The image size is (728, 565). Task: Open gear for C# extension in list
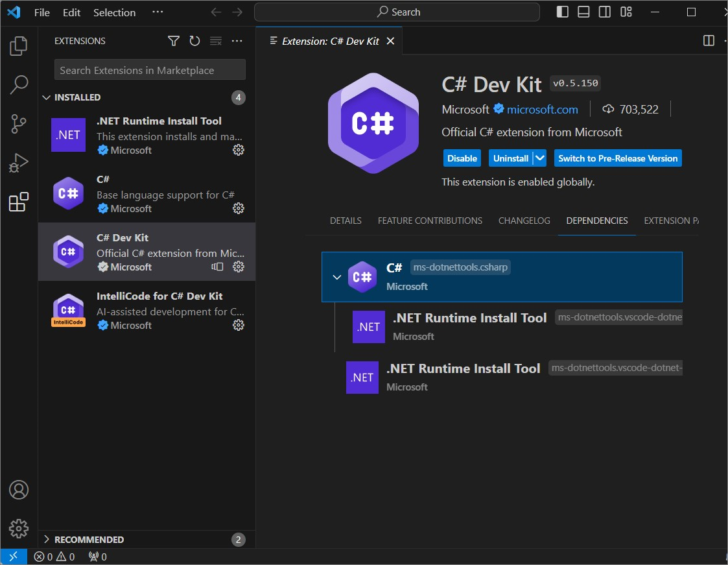pyautogui.click(x=238, y=208)
